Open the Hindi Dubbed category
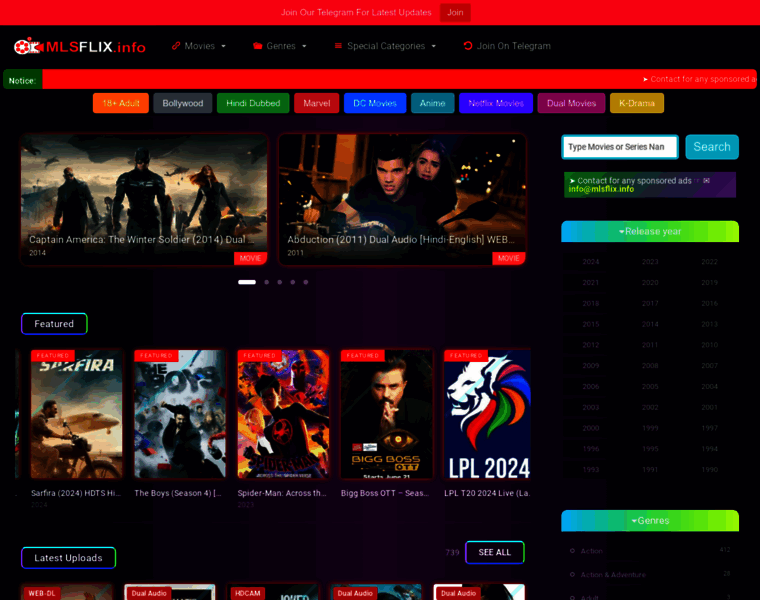 pos(253,103)
